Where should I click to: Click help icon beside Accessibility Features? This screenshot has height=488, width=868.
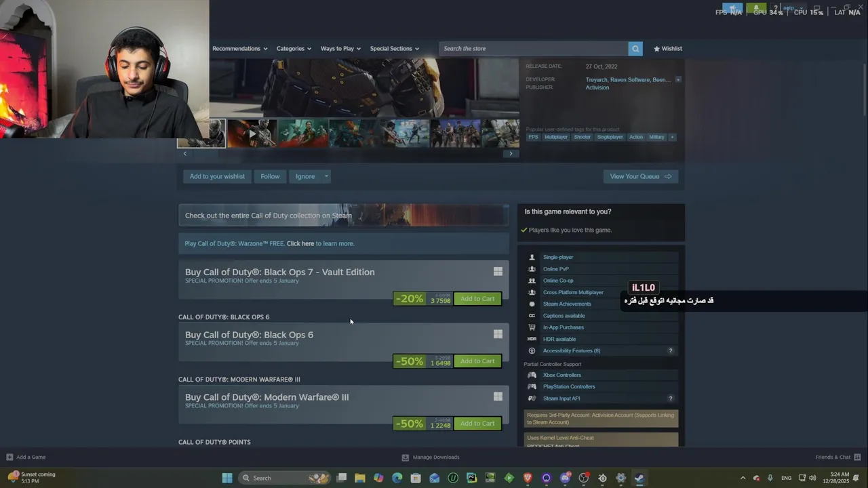671,351
